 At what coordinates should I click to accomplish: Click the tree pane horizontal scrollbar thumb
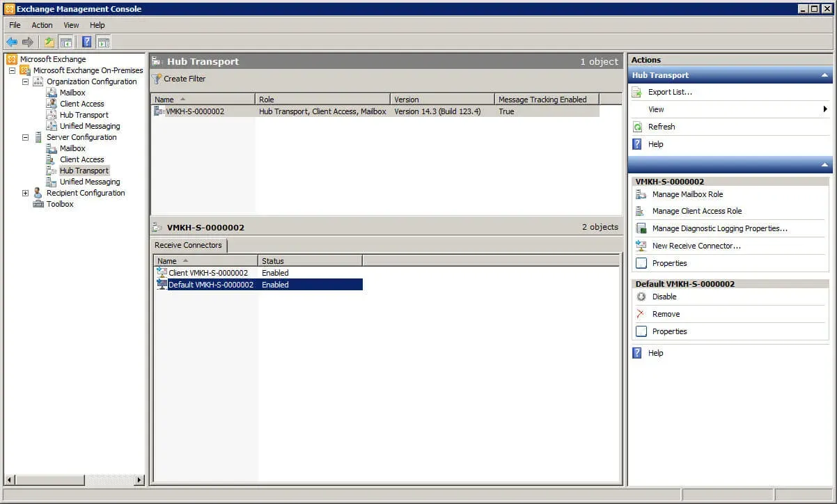50,480
